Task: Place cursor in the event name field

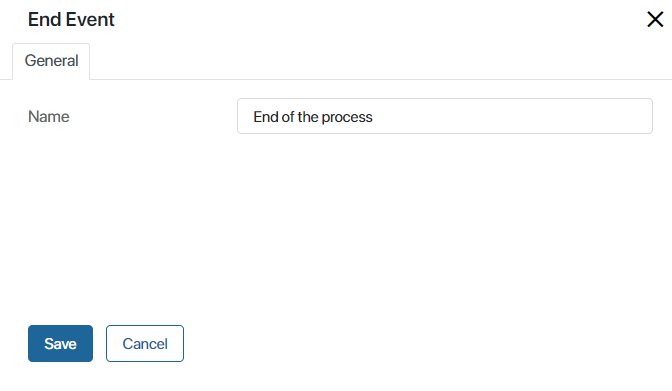Action: 445,116
